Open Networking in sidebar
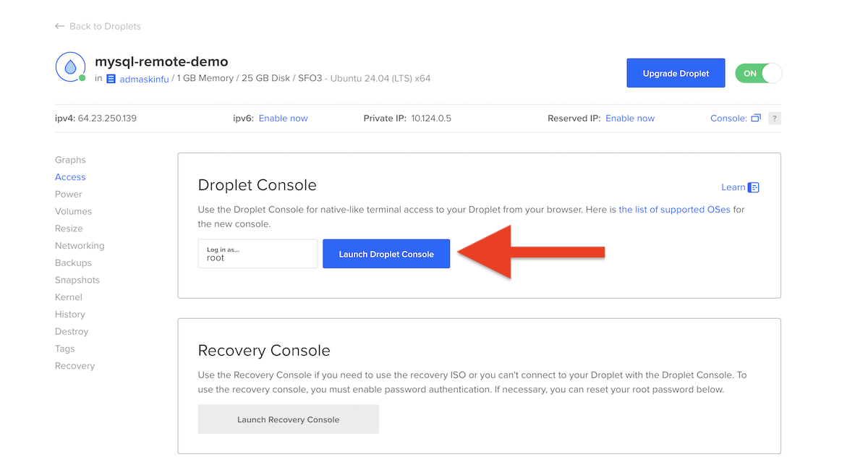The width and height of the screenshot is (868, 470). 80,246
